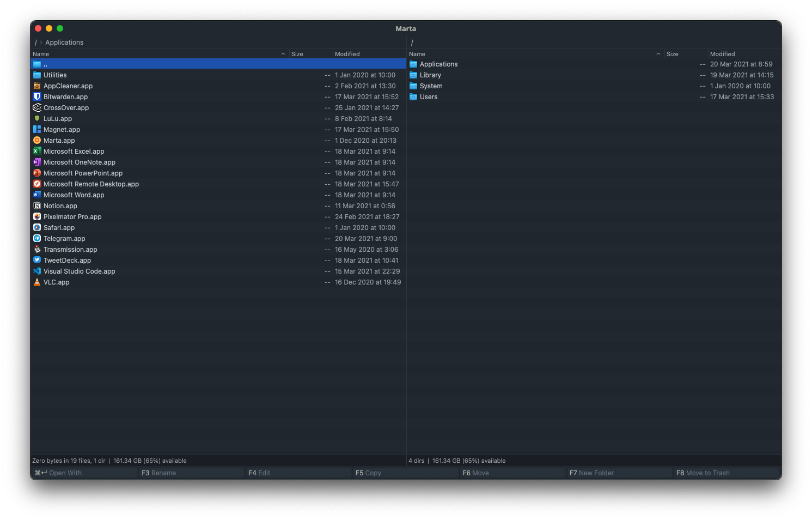Screen dimensions: 812x520
Task: Click the red close window button
Action: (x=38, y=28)
